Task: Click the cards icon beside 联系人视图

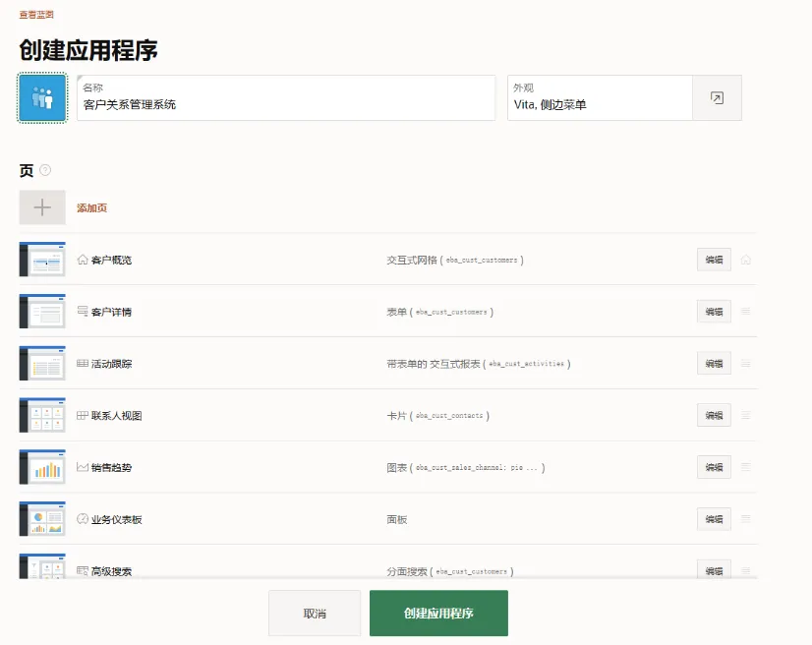Action: tap(83, 415)
